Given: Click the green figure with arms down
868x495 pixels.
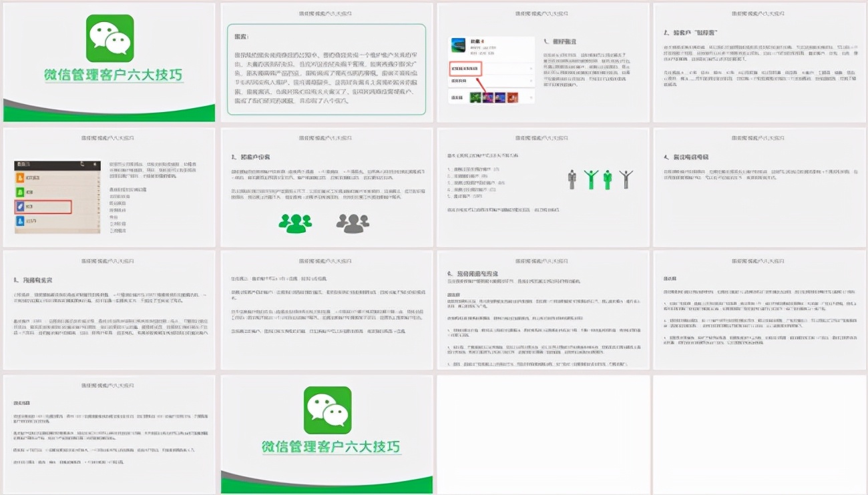Looking at the screenshot, I should (608, 179).
